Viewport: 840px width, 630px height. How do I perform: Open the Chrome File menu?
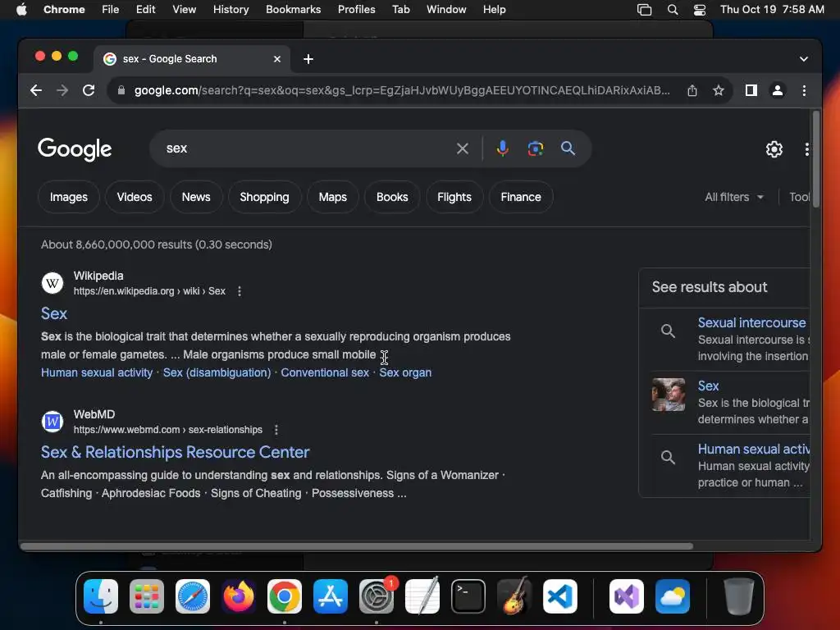tap(111, 10)
